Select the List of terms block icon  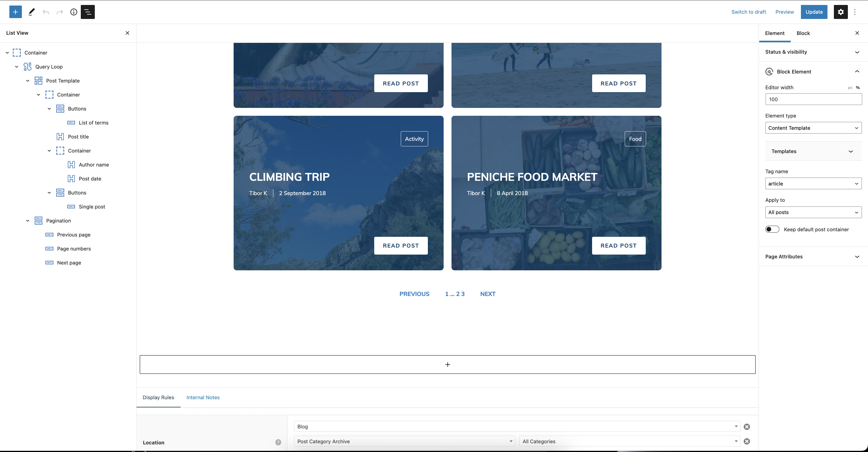(x=71, y=122)
